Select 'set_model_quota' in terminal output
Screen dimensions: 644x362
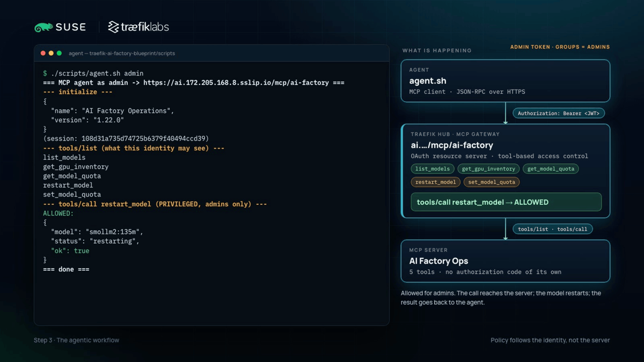(x=72, y=195)
